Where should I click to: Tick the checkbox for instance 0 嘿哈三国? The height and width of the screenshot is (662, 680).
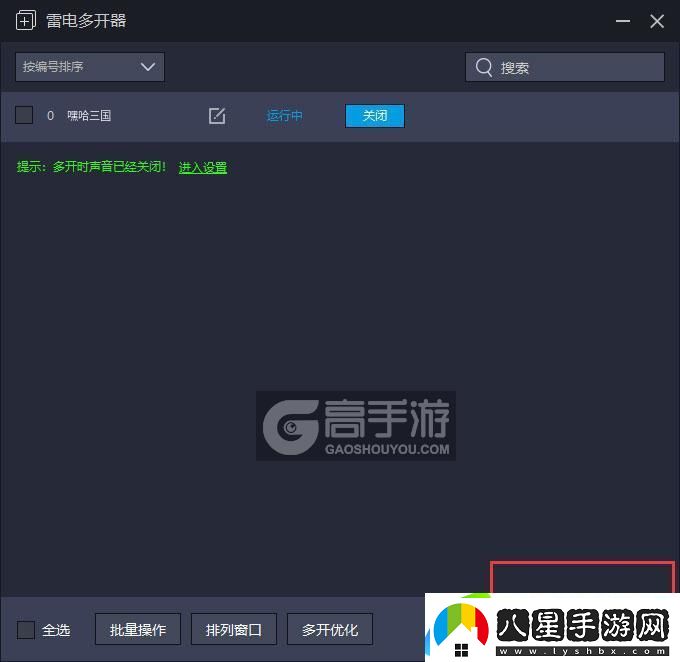[24, 115]
